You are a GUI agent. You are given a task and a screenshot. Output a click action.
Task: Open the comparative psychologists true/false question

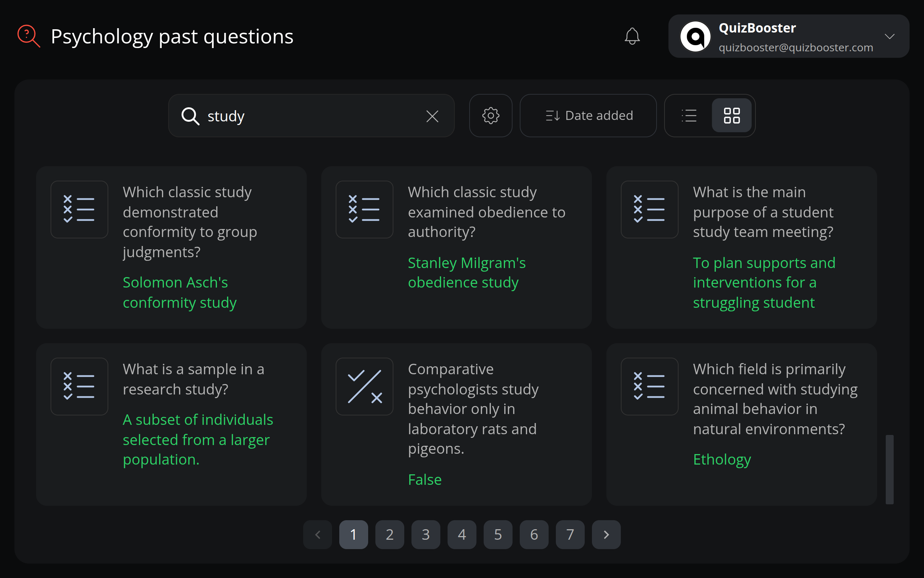click(x=473, y=409)
